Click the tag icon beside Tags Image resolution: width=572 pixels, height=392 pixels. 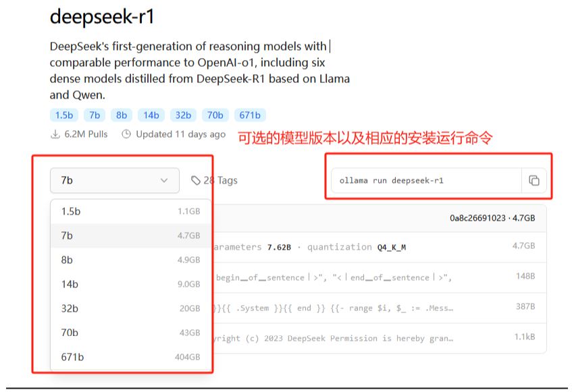coord(196,180)
